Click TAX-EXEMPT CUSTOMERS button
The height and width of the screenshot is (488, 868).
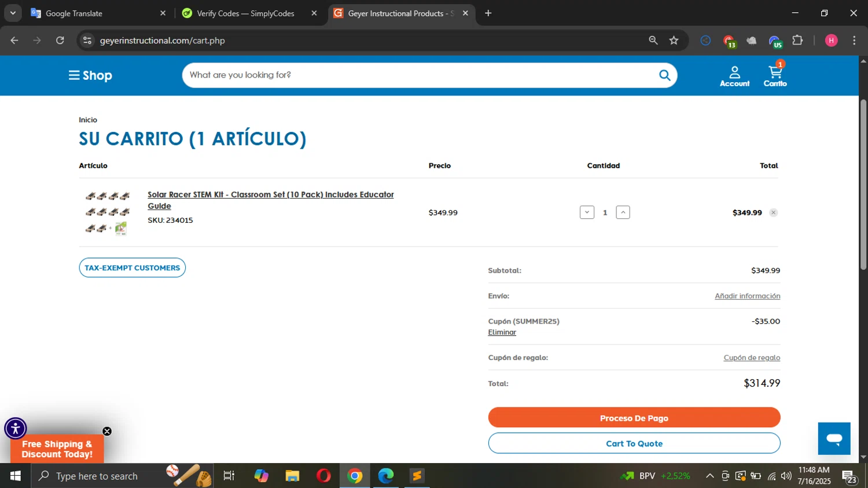132,267
